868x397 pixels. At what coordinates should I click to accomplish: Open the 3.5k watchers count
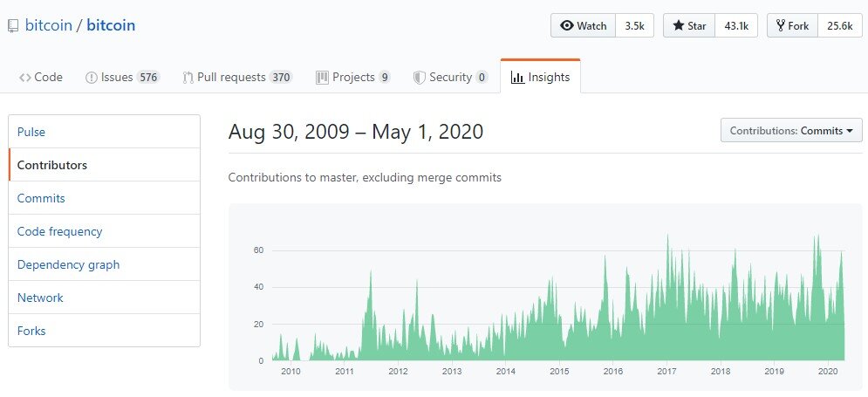click(634, 25)
